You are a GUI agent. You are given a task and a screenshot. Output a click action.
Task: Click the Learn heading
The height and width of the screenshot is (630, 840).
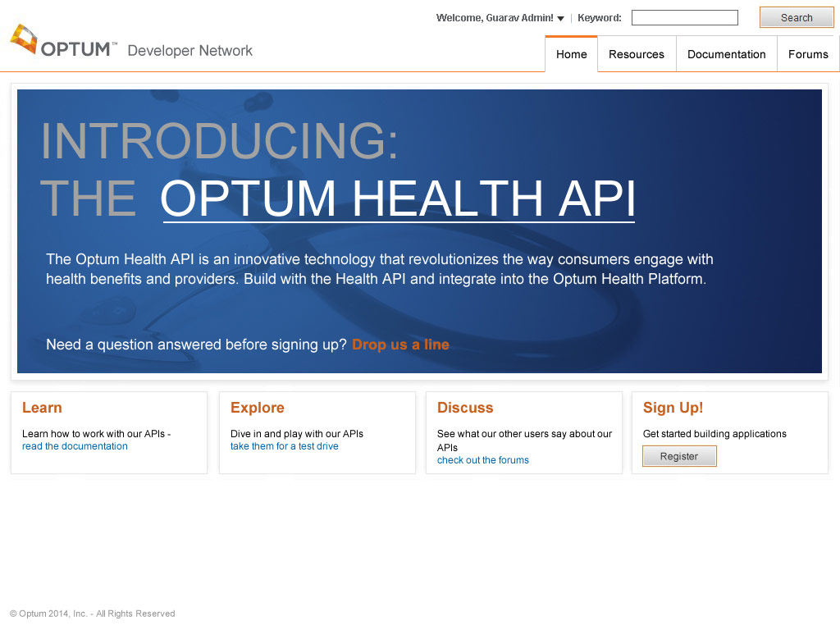click(x=42, y=408)
